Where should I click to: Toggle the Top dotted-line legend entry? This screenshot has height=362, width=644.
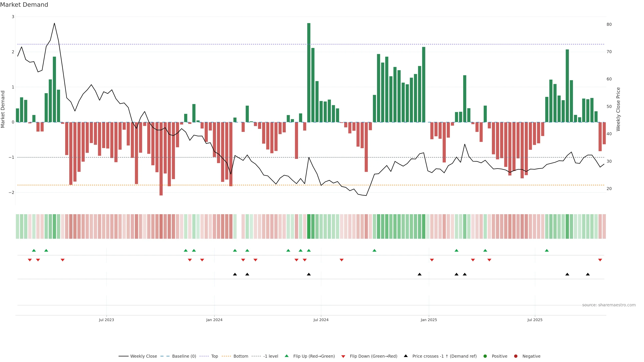coord(214,356)
